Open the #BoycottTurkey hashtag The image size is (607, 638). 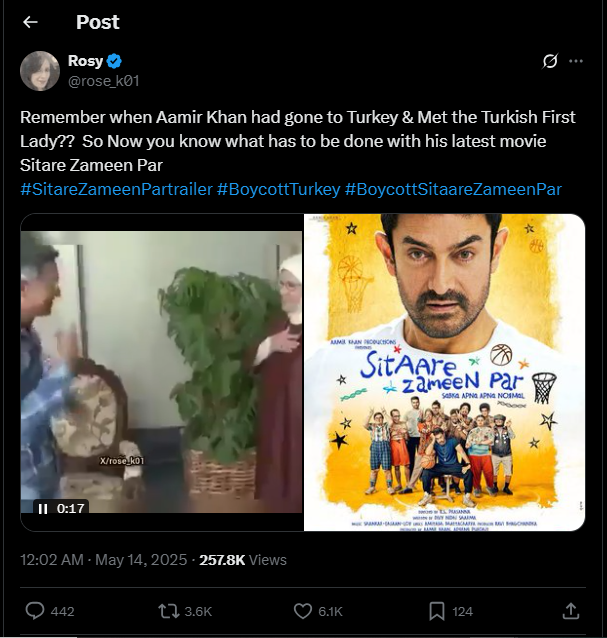coord(278,189)
